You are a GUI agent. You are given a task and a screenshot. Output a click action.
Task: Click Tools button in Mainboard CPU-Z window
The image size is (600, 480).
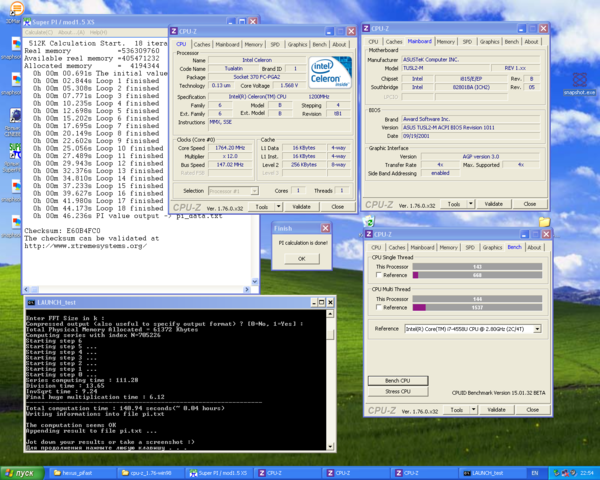pyautogui.click(x=453, y=204)
